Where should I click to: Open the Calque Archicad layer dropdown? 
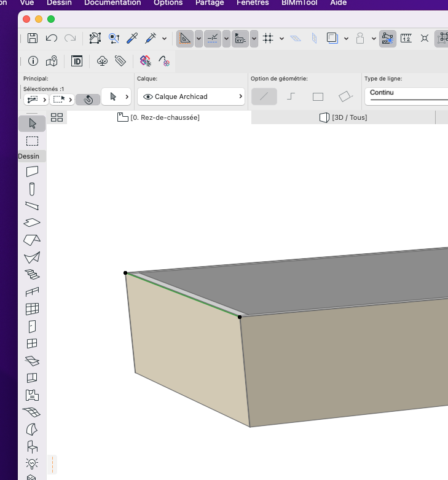pos(191,96)
